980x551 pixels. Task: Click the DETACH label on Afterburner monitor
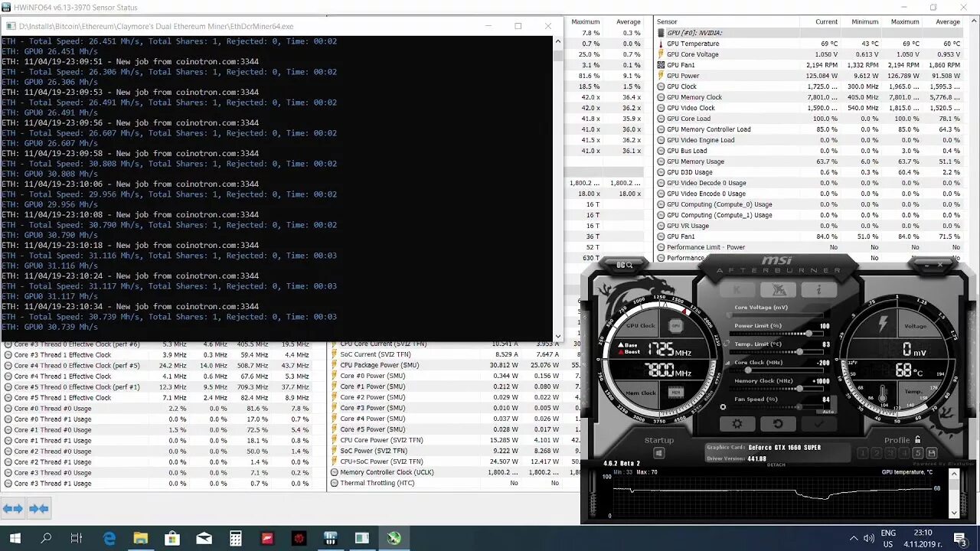pos(776,465)
